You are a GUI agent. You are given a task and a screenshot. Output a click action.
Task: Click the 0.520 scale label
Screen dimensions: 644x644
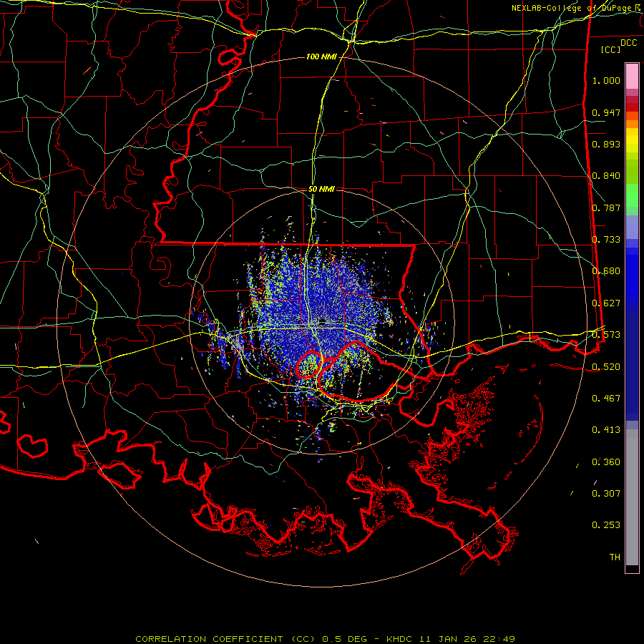point(606,367)
